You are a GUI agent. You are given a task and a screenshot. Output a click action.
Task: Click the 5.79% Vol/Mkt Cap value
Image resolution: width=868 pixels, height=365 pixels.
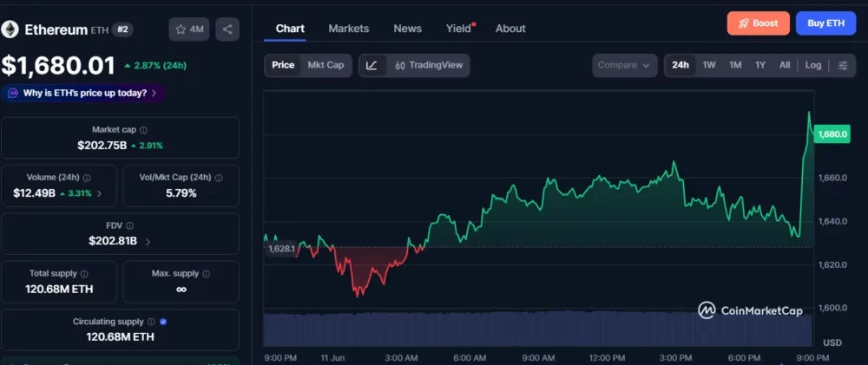(x=181, y=193)
